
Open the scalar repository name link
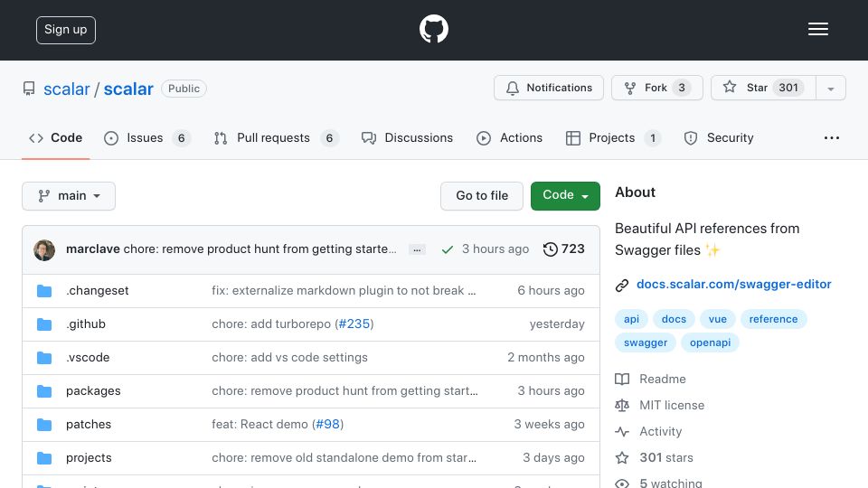point(128,89)
